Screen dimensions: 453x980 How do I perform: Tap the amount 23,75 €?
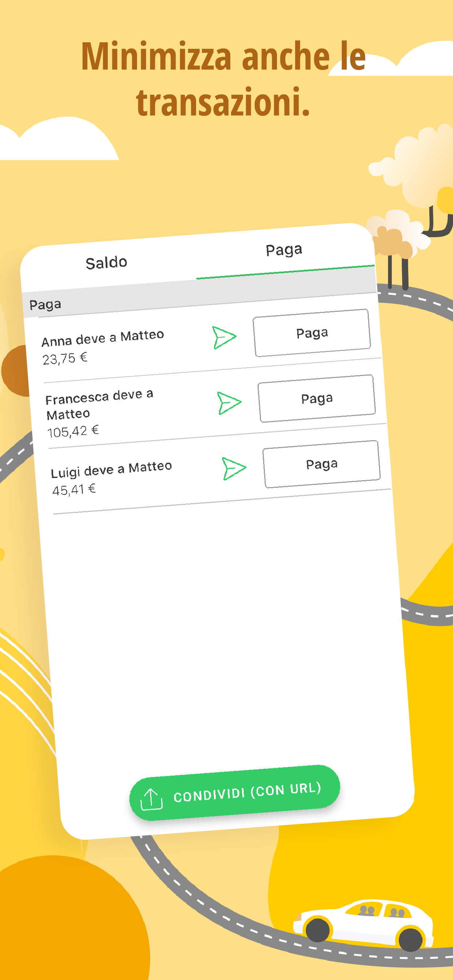click(65, 359)
